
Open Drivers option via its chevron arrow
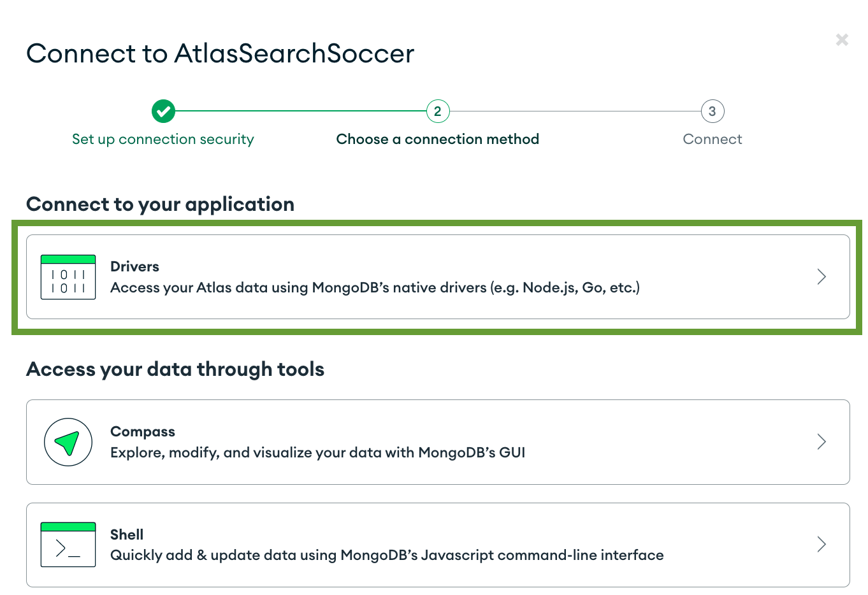click(x=821, y=276)
